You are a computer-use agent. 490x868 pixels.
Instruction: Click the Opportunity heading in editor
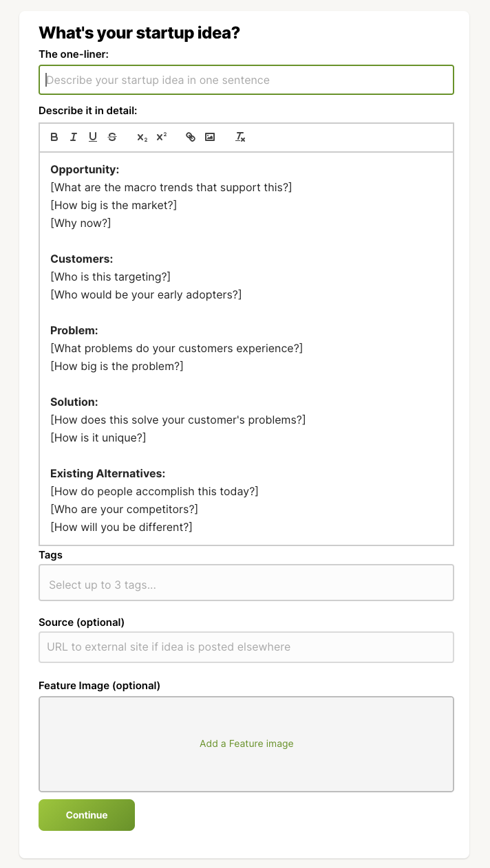85,169
